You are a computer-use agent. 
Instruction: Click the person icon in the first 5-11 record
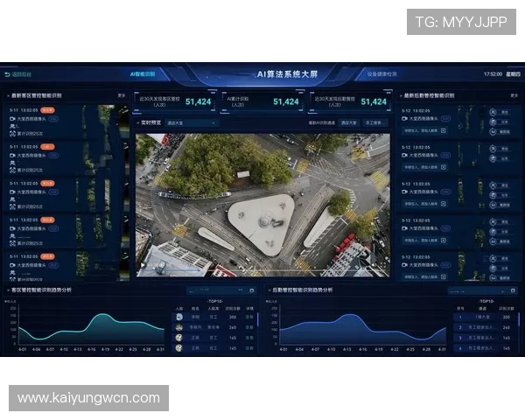coord(12,126)
